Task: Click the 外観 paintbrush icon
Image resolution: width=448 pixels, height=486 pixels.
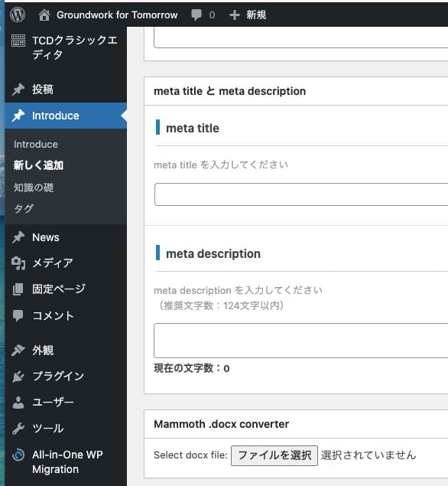Action: pyautogui.click(x=18, y=351)
